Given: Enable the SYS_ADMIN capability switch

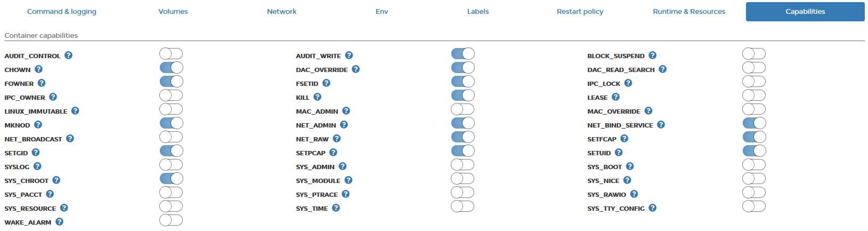Looking at the screenshot, I should [463, 165].
